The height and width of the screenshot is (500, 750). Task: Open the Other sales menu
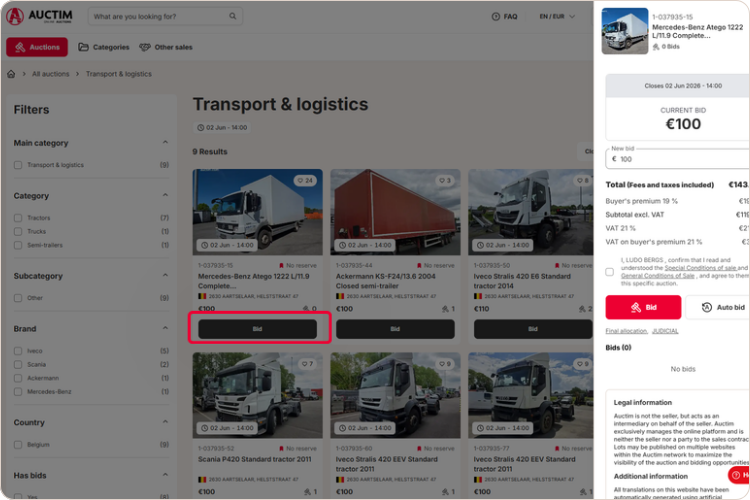tap(165, 47)
